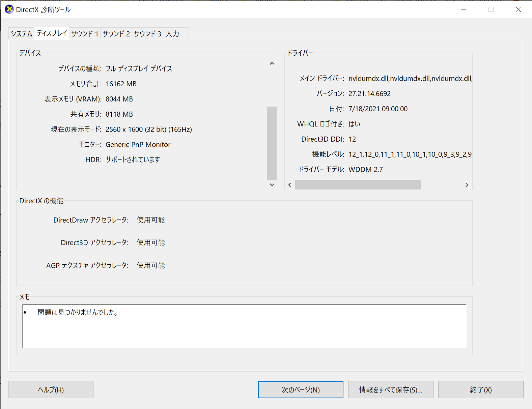This screenshot has width=532, height=409.
Task: Open the サウンド 3 tab
Action: pos(147,34)
